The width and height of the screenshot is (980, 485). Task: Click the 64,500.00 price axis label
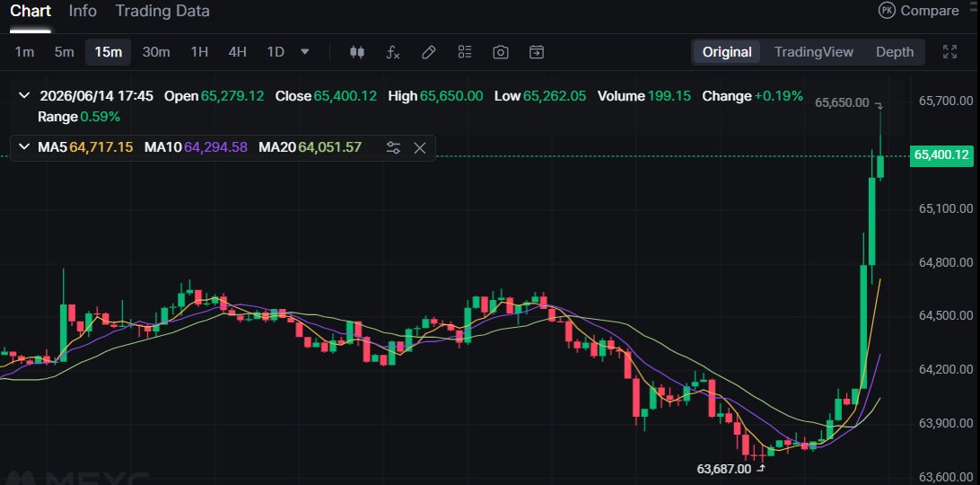tap(946, 315)
